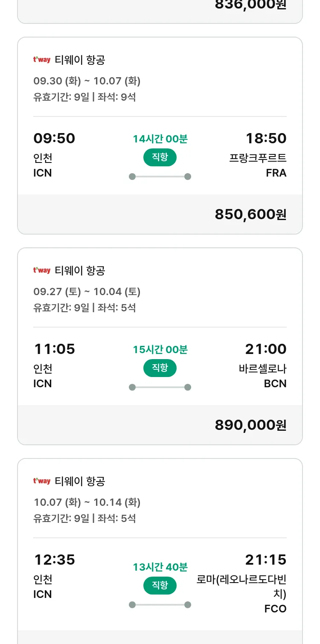Tap the 직항 badge on Barcelona flight

[160, 368]
